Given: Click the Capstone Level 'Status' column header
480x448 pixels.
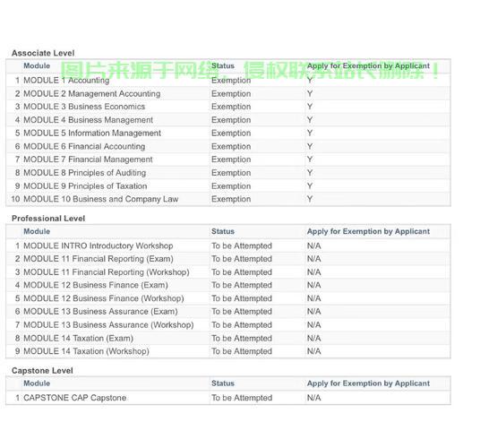Looking at the screenshot, I should click(223, 383).
